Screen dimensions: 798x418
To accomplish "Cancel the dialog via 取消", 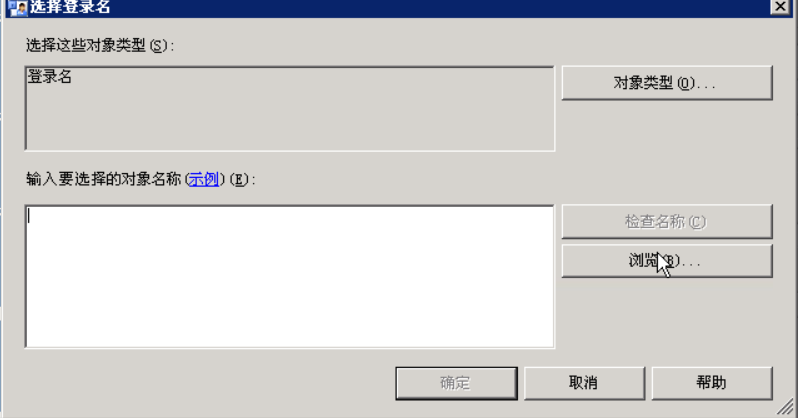I will pos(584,383).
